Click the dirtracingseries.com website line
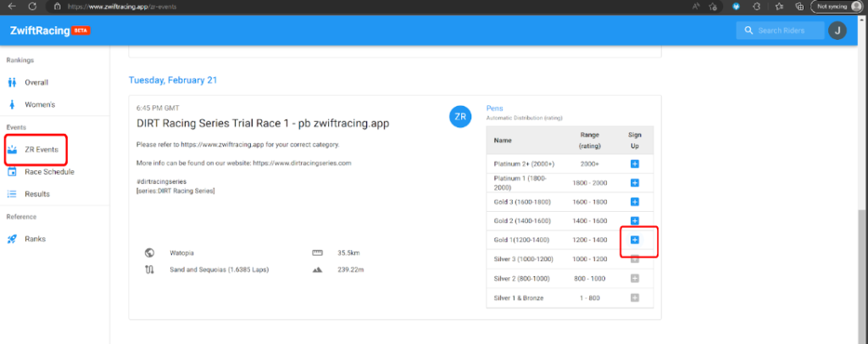The width and height of the screenshot is (868, 344). tap(243, 164)
